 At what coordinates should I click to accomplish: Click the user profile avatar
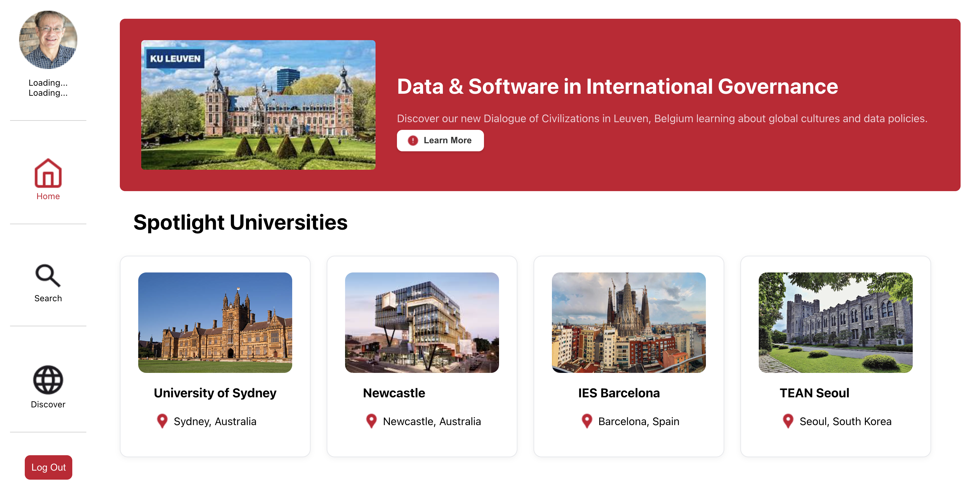pos(48,39)
